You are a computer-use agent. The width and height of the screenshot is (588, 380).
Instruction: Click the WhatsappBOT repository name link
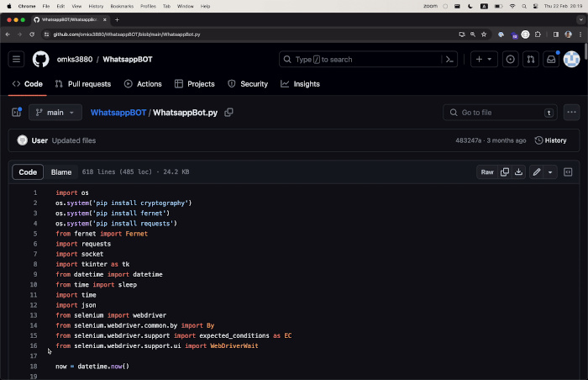[x=128, y=60]
